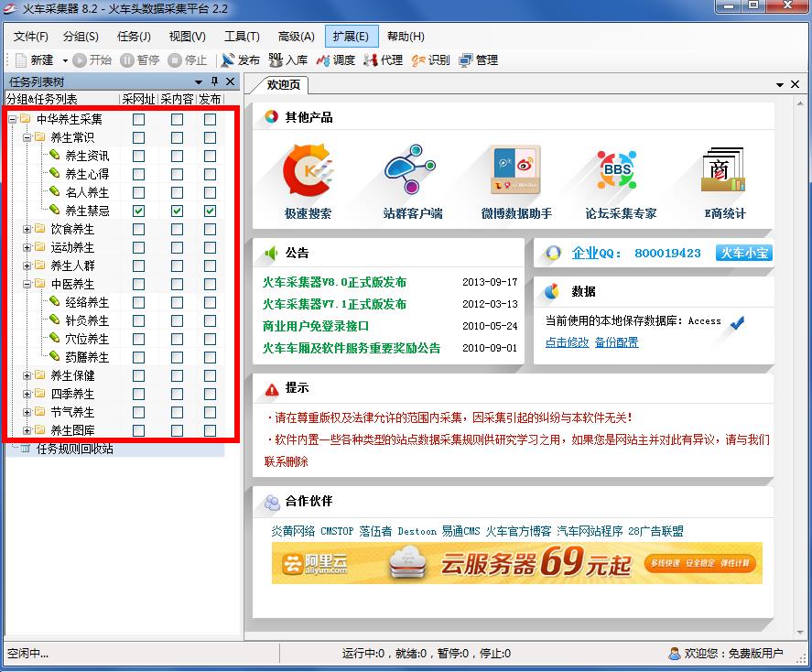Viewport: 812px width, 672px height.
Task: Click the 公告 speaker icon
Action: pos(271,254)
